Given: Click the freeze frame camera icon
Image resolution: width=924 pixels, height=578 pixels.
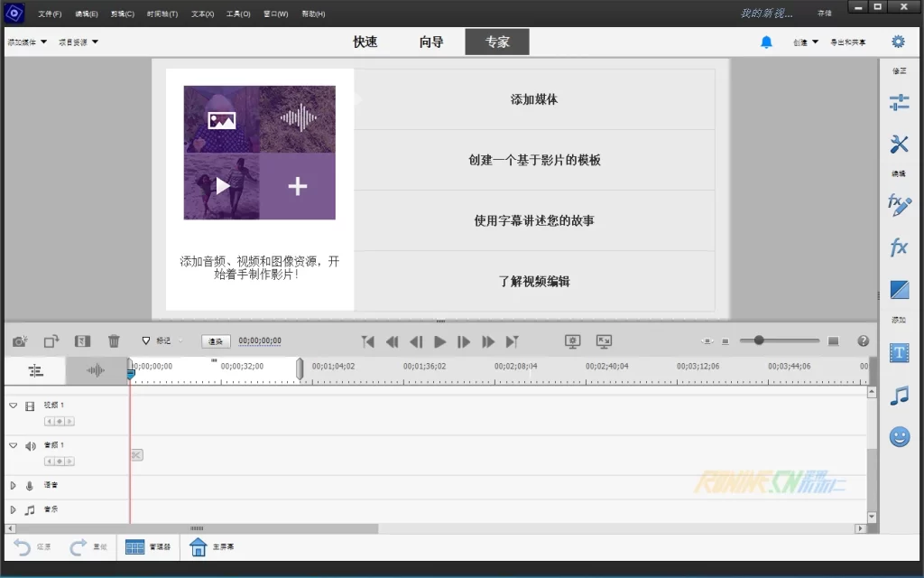Looking at the screenshot, I should click(x=20, y=341).
